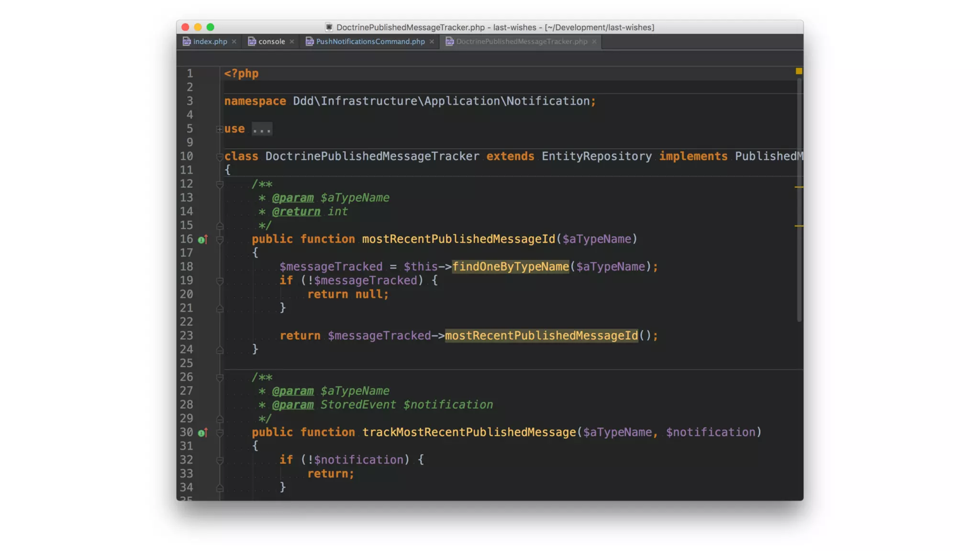Switch to the index.php tab
980x551 pixels.
[210, 42]
